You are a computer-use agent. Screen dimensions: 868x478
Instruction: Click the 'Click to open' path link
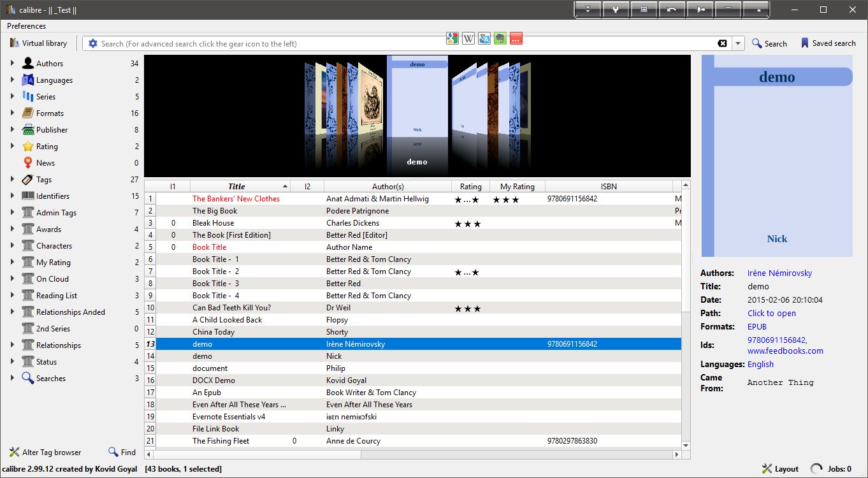tap(771, 313)
